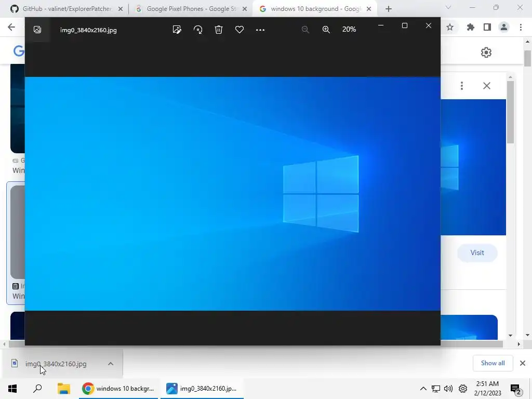The width and height of the screenshot is (532, 399).
Task: Click the Visit button in image preview
Action: pos(477,253)
